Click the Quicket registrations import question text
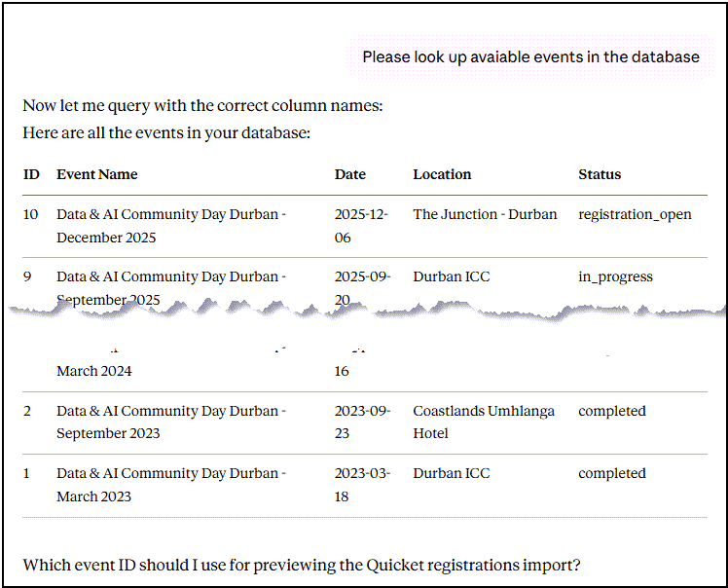Screen dimensions: 728x588 click(302, 565)
